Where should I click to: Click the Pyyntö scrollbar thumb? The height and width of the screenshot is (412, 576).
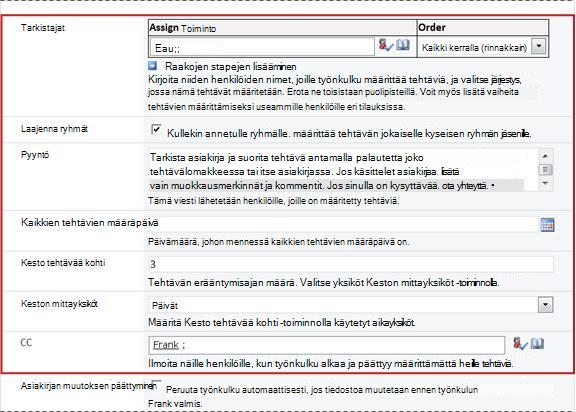click(546, 170)
